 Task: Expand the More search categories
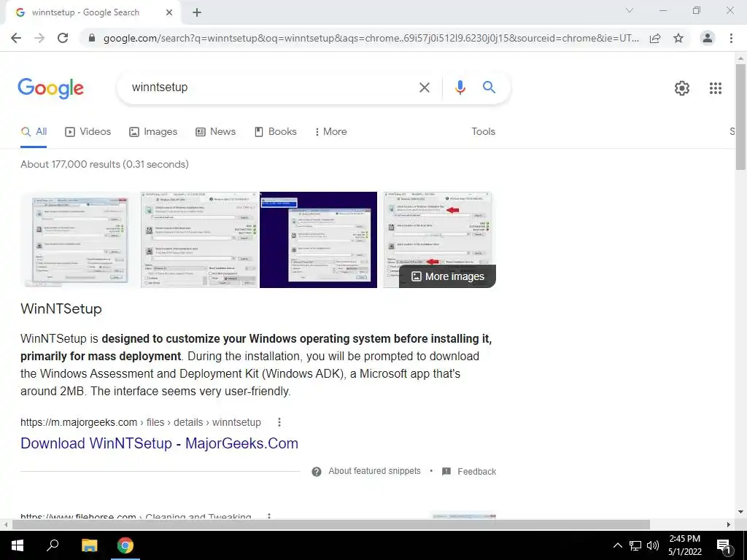[330, 132]
